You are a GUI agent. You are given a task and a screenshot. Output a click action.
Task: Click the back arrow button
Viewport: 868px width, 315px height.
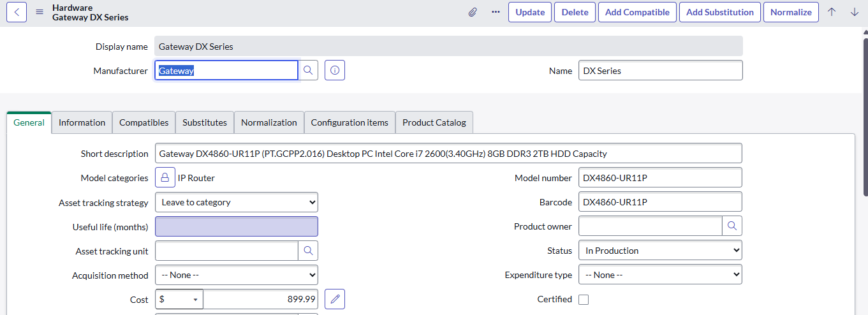click(x=17, y=12)
